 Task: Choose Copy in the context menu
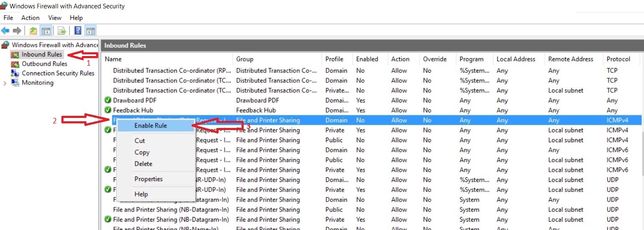pyautogui.click(x=156, y=153)
